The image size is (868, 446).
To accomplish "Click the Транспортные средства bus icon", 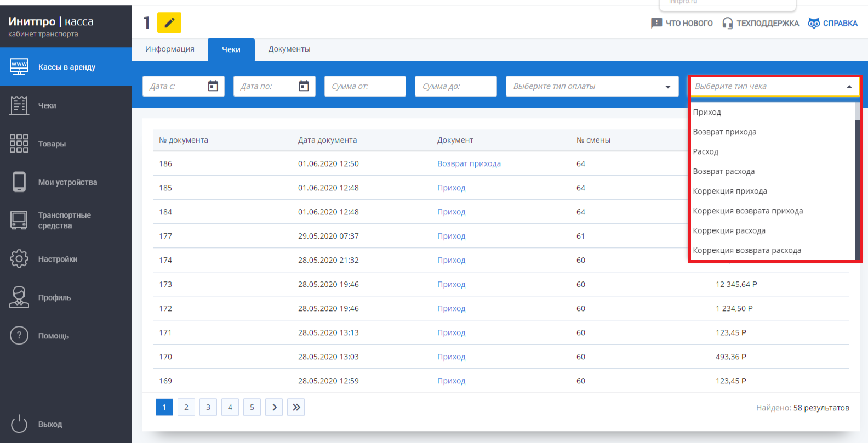I will [x=19, y=221].
